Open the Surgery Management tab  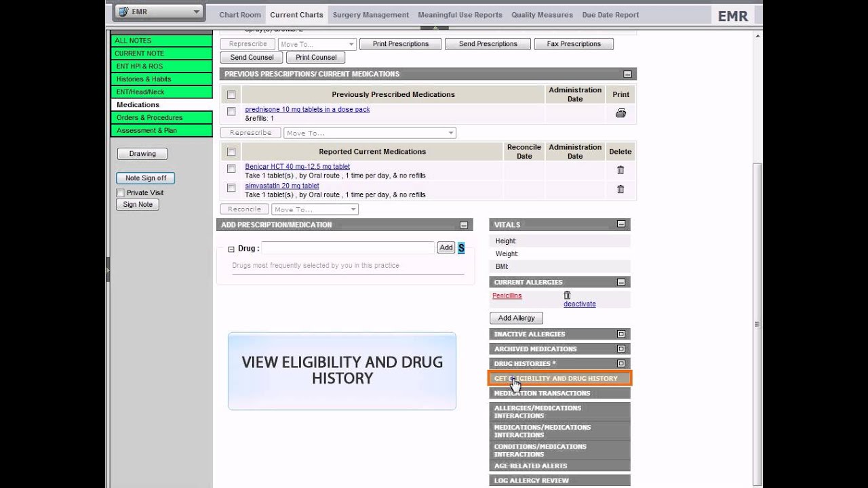[x=371, y=15]
